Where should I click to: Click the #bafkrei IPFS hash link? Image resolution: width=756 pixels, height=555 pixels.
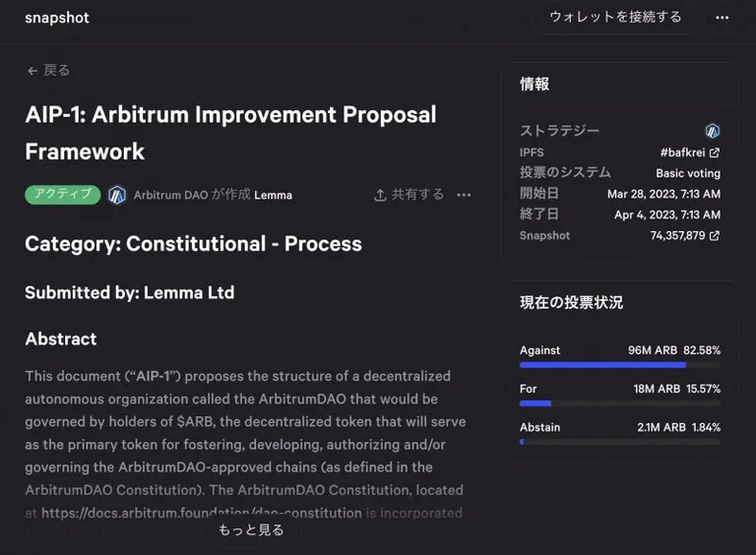(682, 153)
